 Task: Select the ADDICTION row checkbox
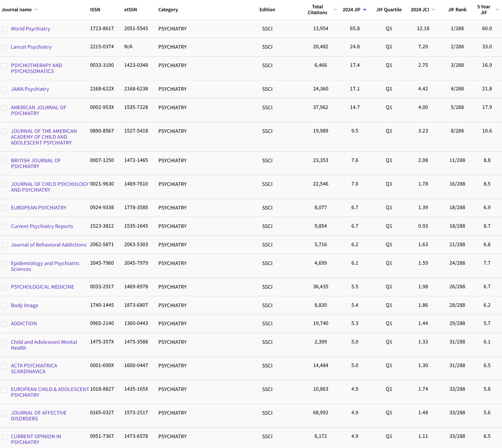4,324
